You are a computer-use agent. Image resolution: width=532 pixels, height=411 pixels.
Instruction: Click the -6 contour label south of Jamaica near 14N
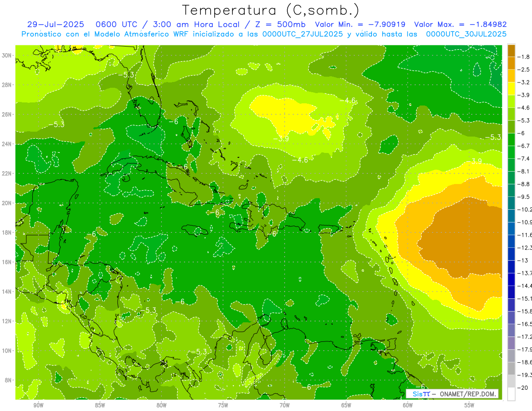[x=179, y=302]
